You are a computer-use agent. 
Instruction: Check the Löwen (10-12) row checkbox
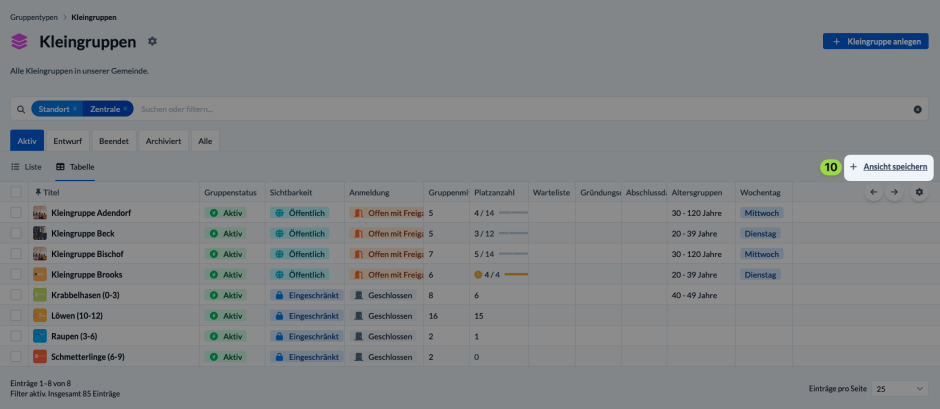16,315
